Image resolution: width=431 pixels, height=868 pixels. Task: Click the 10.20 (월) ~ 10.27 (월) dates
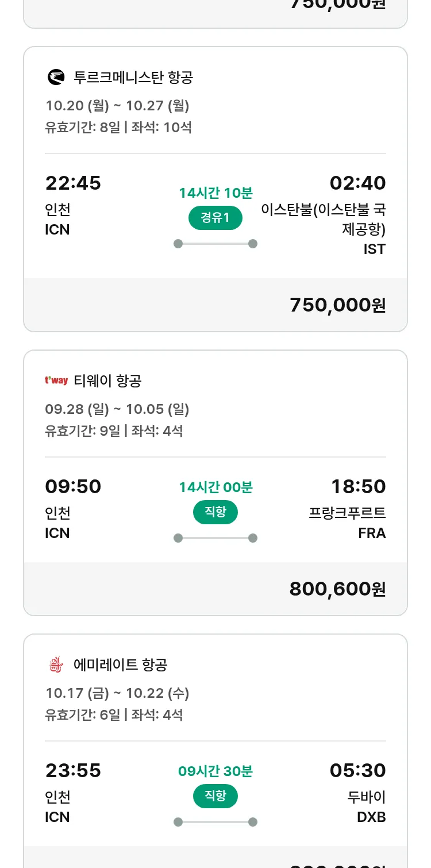[x=117, y=106]
